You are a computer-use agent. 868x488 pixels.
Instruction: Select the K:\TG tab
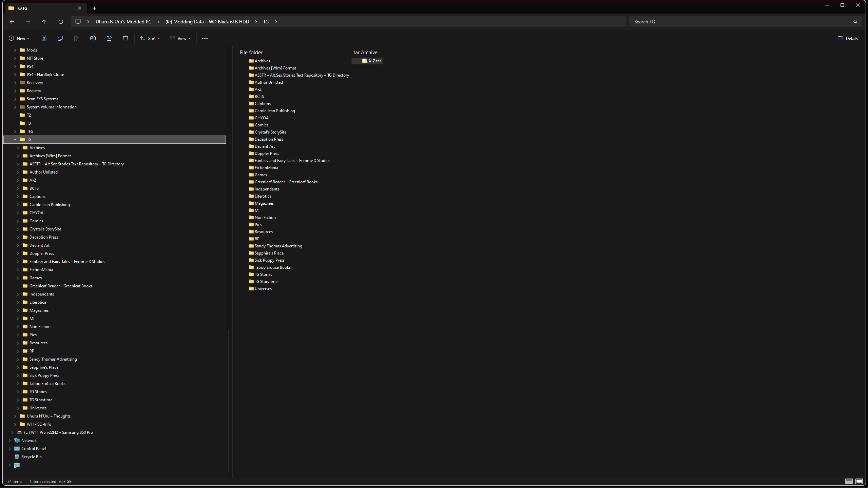pos(45,8)
